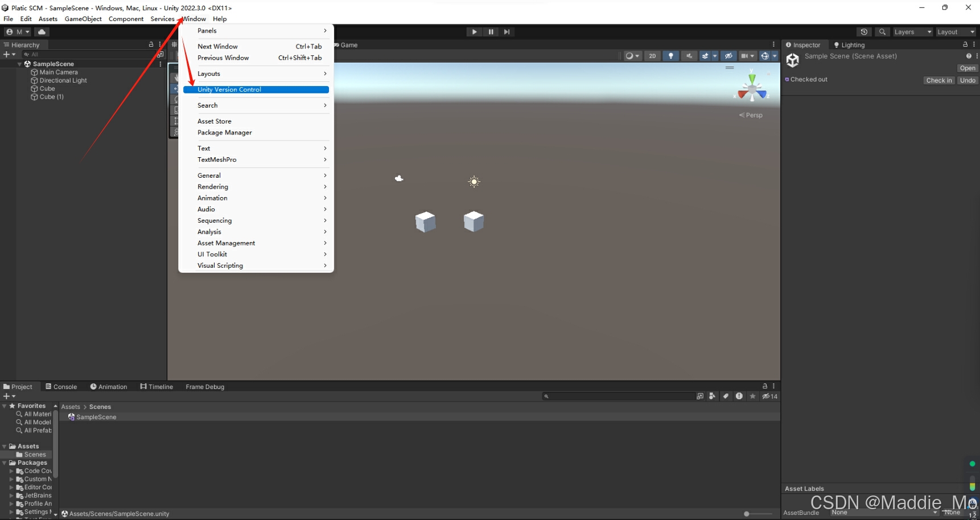
Task: Collapse the Packages folder in Project
Action: point(5,463)
